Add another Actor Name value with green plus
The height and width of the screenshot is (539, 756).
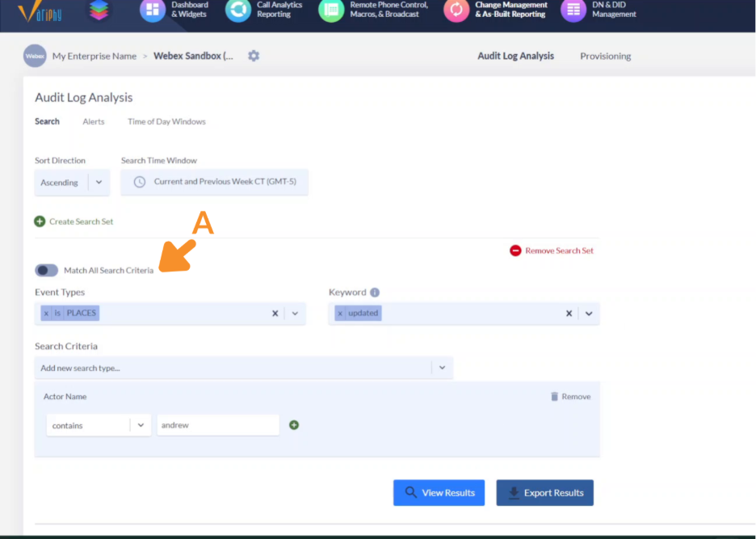pos(294,425)
